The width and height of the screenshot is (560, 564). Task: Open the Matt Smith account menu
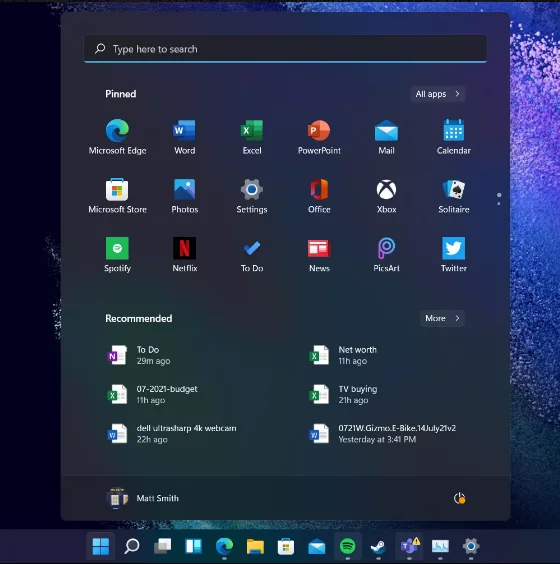pos(143,498)
